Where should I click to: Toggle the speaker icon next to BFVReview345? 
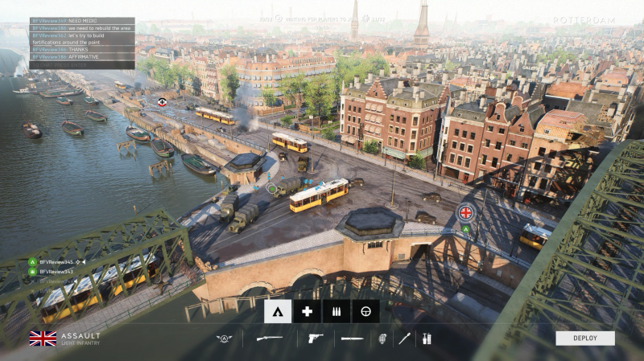(84, 262)
